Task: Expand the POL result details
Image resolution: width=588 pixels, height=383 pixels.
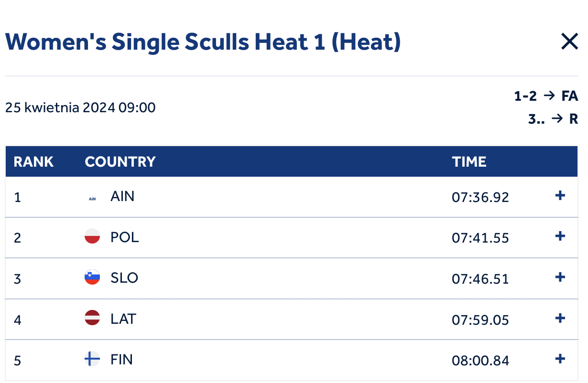Action: [x=560, y=236]
